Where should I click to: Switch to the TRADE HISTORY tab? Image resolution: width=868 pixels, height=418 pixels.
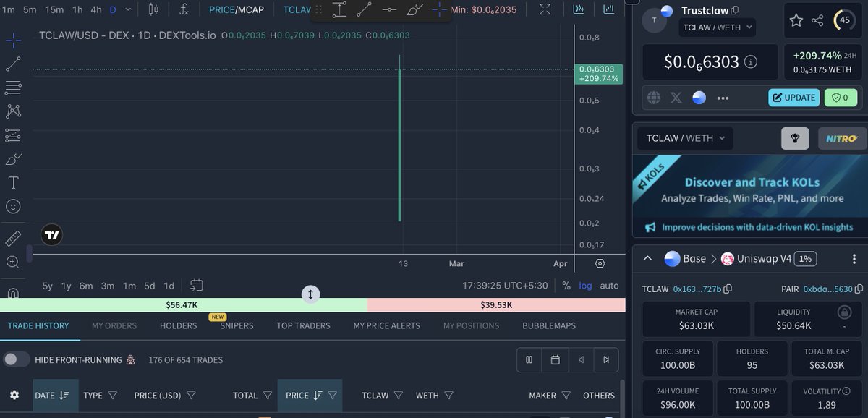pyautogui.click(x=38, y=325)
